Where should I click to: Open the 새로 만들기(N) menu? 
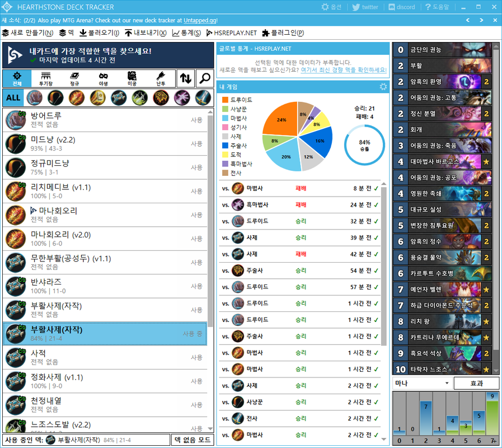tap(28, 32)
